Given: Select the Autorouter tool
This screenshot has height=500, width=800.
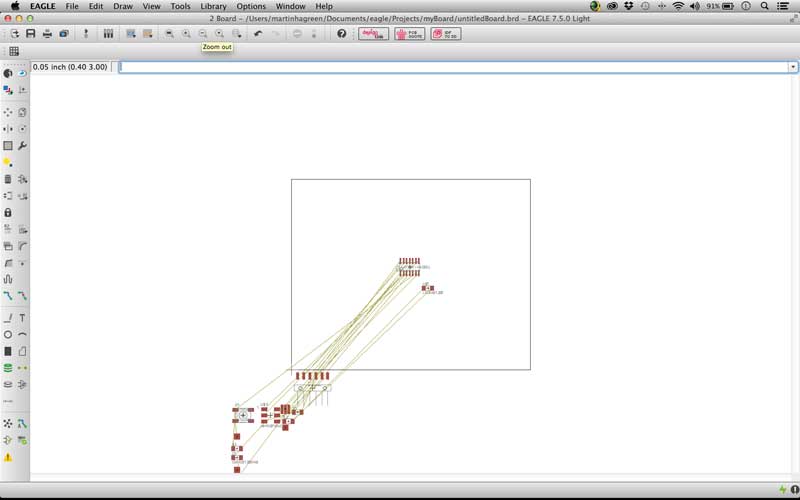Looking at the screenshot, I should pyautogui.click(x=22, y=423).
